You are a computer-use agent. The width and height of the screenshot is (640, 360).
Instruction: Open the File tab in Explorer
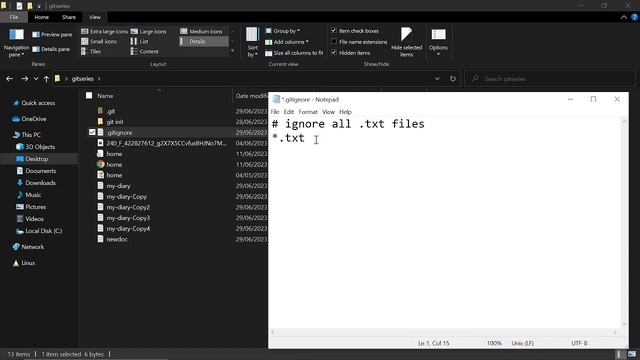14,17
